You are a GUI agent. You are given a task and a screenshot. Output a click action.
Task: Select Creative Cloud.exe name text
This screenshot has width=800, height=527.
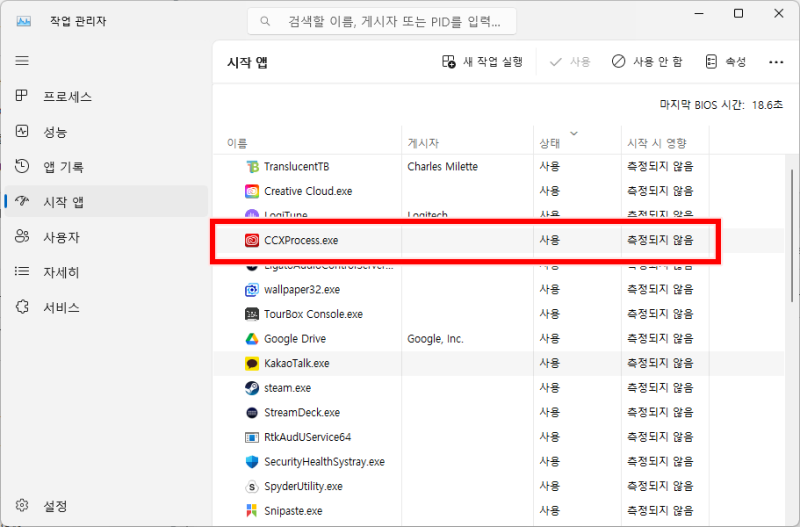308,191
